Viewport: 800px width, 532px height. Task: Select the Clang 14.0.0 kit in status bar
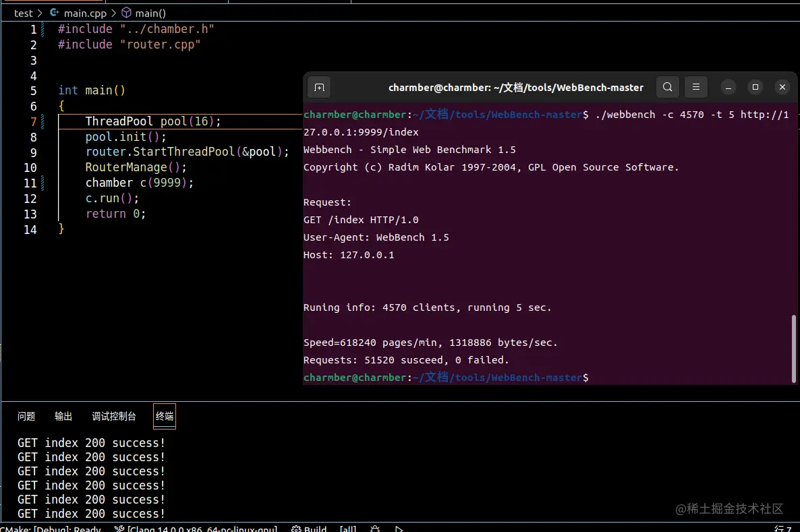196,529
